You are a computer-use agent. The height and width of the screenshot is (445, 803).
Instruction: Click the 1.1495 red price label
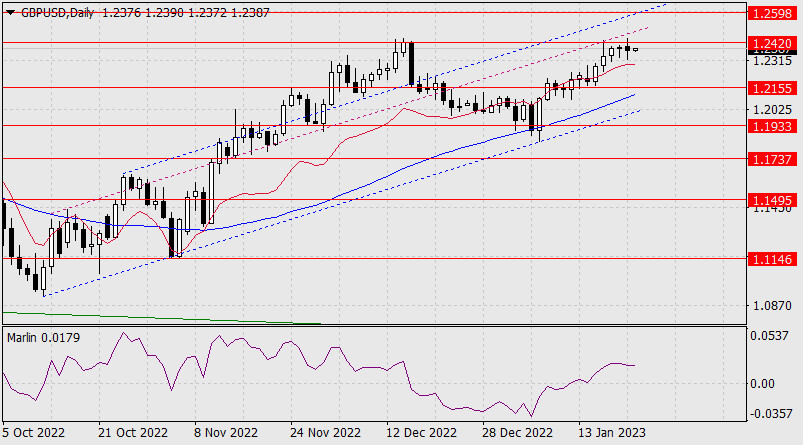tap(772, 200)
